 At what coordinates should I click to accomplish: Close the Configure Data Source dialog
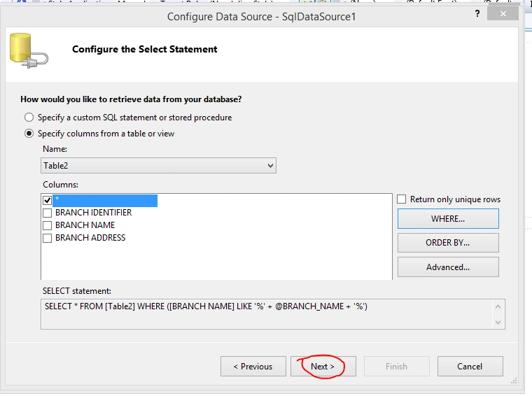click(503, 13)
